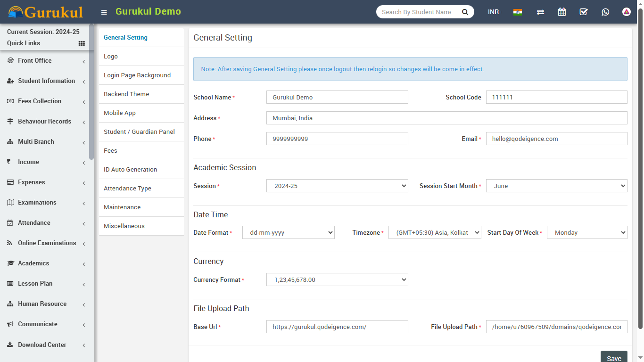Open the Session dropdown
644x362 pixels.
click(x=337, y=186)
